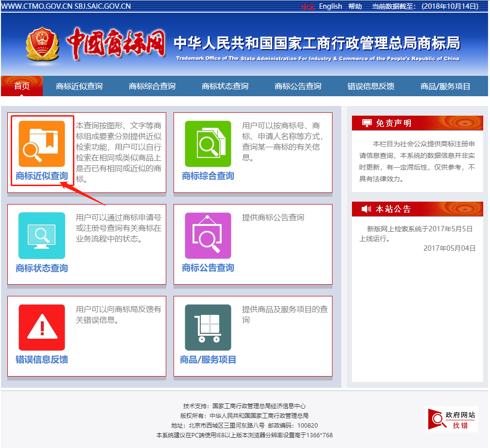Click the orange 商标近似查询 folder-search icon
The width and height of the screenshot is (490, 448).
pyautogui.click(x=41, y=143)
